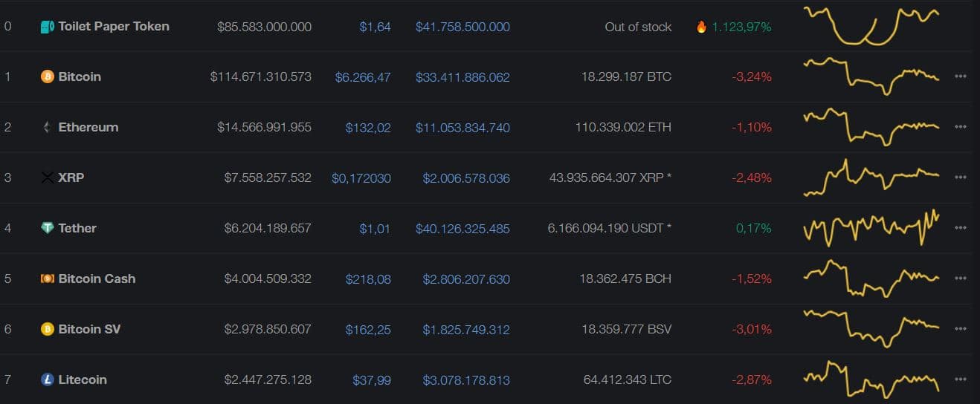The height and width of the screenshot is (404, 980).
Task: Click the Tether price graph thumbnail
Action: 871,227
